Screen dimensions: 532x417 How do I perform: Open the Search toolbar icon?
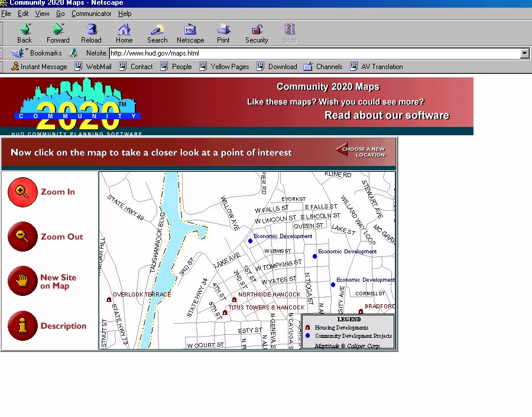tap(157, 33)
